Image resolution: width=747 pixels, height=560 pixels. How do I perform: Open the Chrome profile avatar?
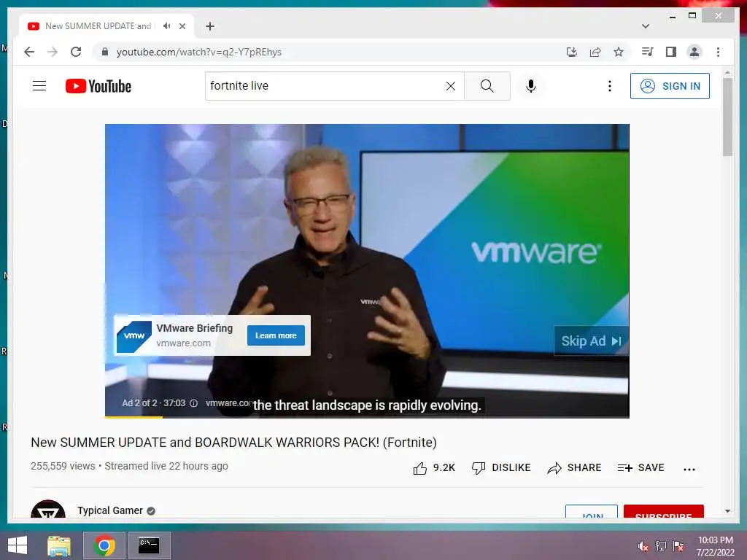[694, 52]
